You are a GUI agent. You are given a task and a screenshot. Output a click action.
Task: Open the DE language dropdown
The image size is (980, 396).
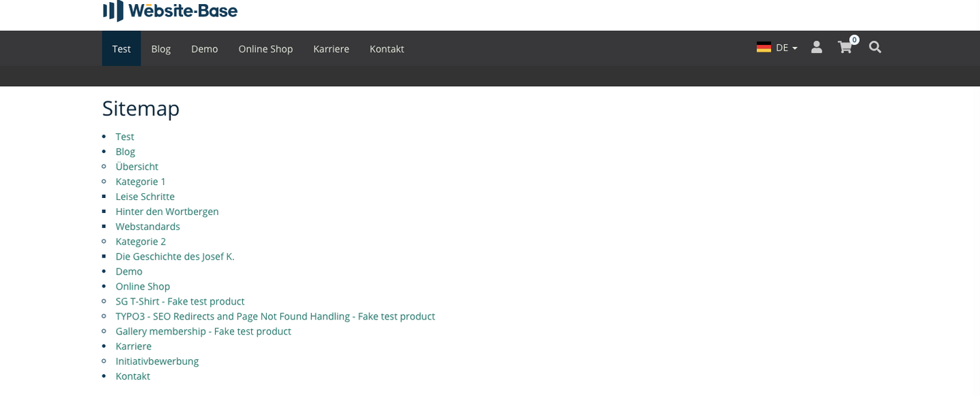click(780, 47)
